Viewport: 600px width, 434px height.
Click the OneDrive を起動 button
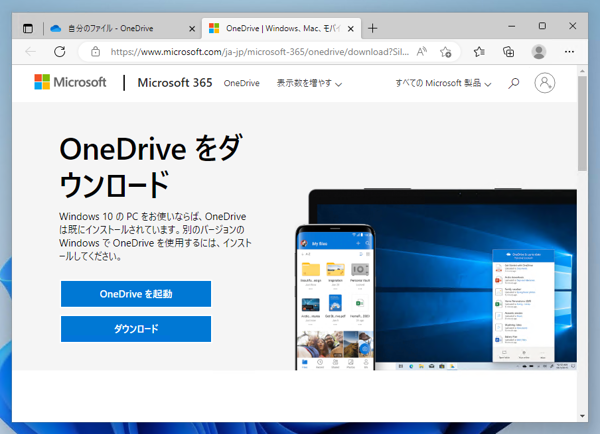(136, 294)
